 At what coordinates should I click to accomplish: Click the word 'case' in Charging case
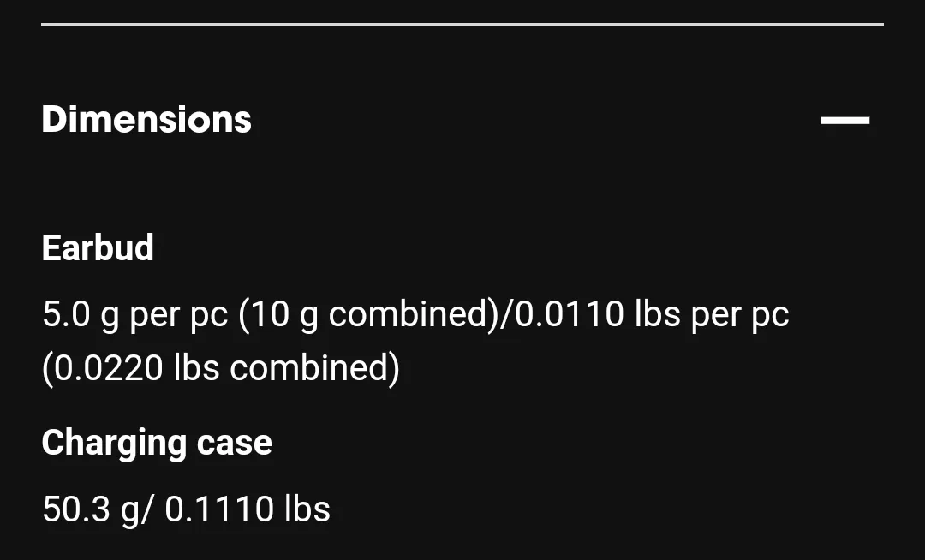234,444
